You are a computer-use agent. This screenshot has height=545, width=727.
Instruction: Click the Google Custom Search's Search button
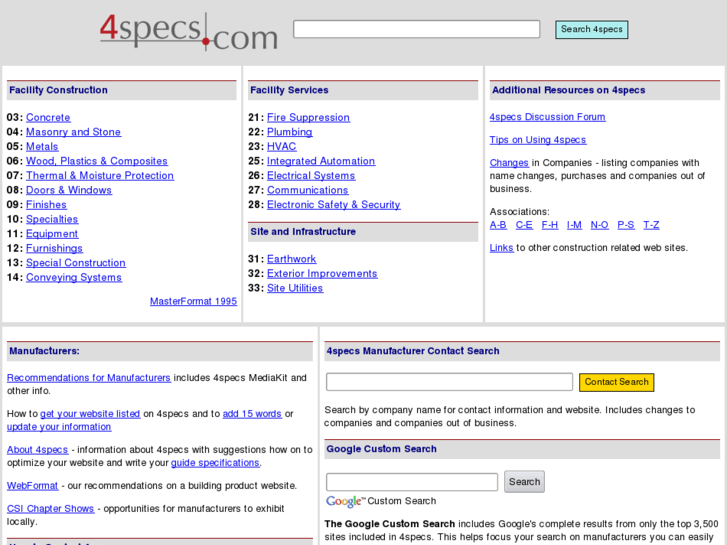pyautogui.click(x=524, y=481)
